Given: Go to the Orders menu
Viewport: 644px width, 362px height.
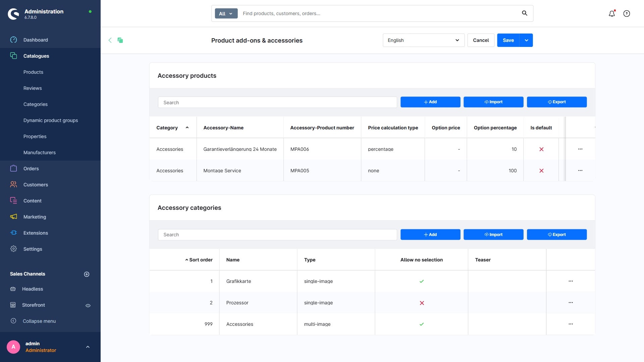Looking at the screenshot, I should click(31, 169).
